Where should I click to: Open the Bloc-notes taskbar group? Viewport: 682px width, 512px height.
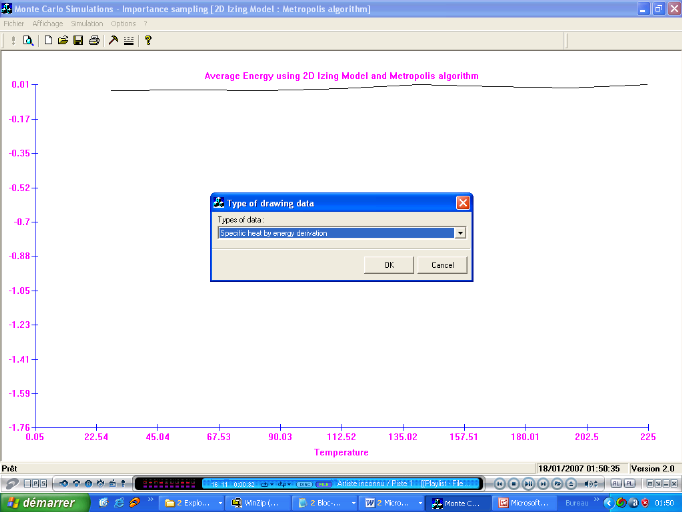click(326, 503)
